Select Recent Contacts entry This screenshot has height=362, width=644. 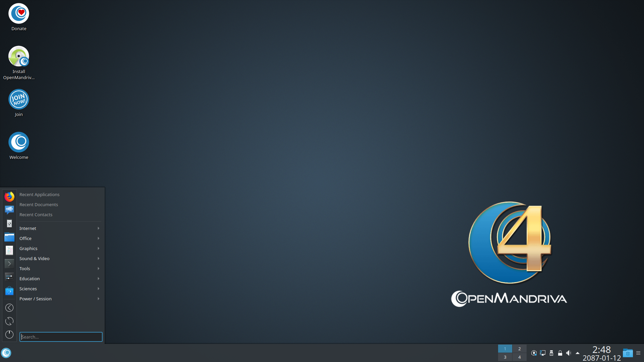pyautogui.click(x=36, y=215)
